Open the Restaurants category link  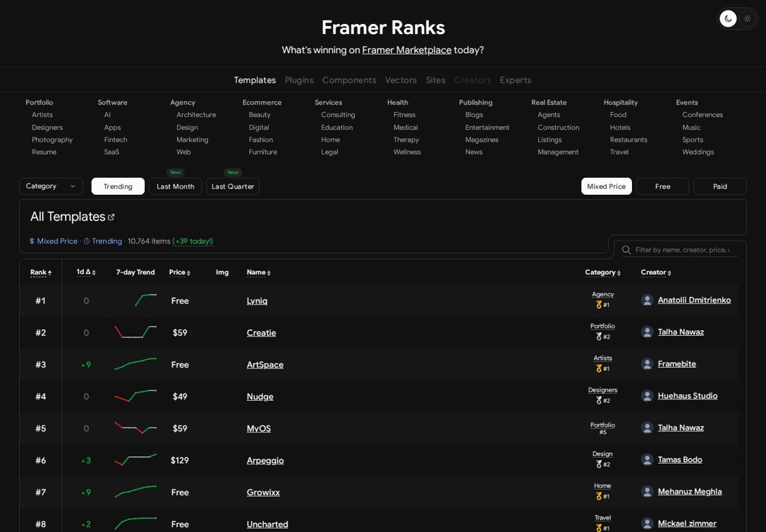(629, 139)
